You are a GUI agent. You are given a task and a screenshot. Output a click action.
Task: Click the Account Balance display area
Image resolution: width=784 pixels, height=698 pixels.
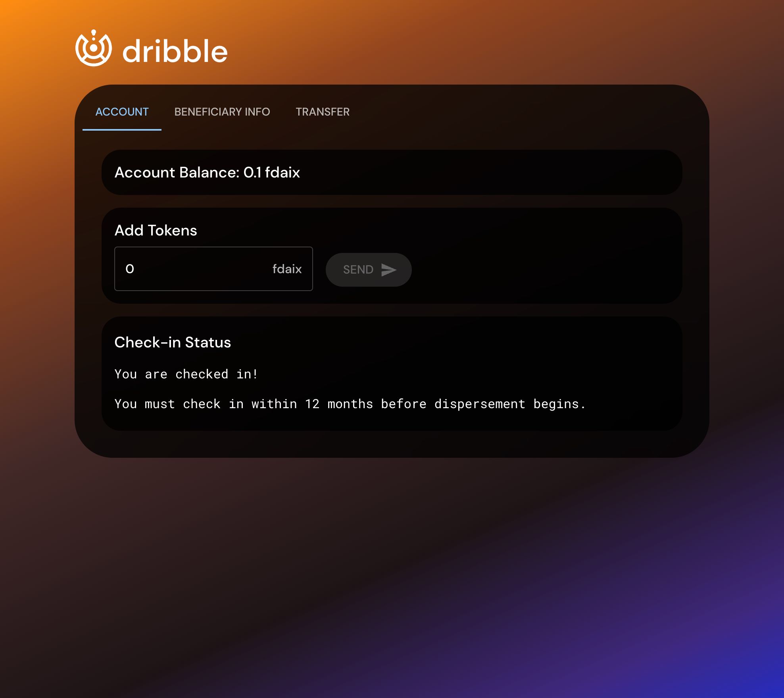pos(392,172)
